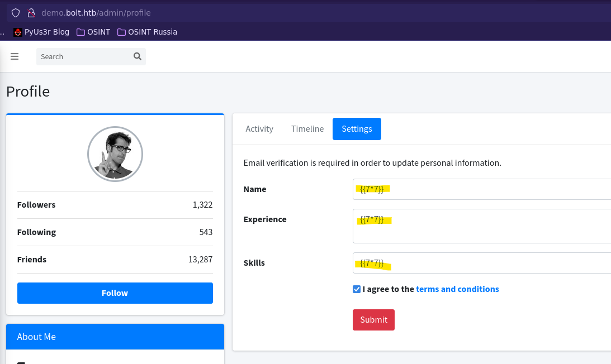Uncheck the terms agreement checkbox

(x=357, y=289)
